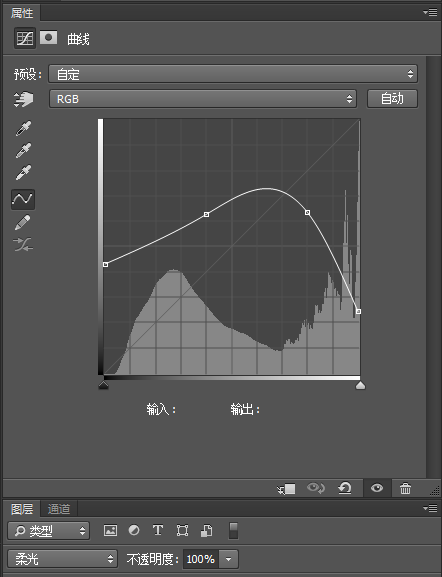Screen dimensions: 442x577
Task: Select the leftmost curve control point
Action: (106, 265)
